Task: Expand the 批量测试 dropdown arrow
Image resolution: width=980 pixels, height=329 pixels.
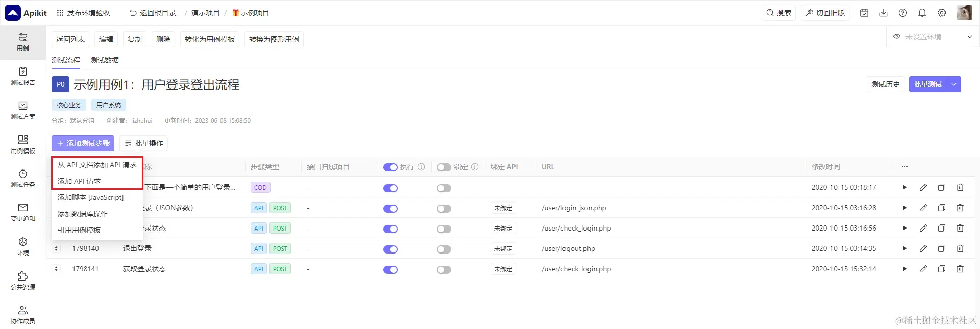Action: pyautogui.click(x=954, y=84)
